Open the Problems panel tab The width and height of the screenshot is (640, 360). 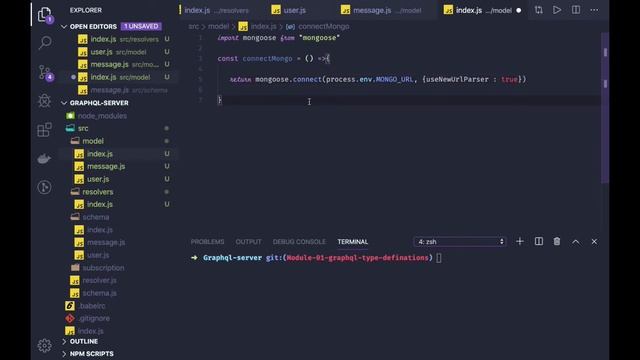click(x=207, y=242)
